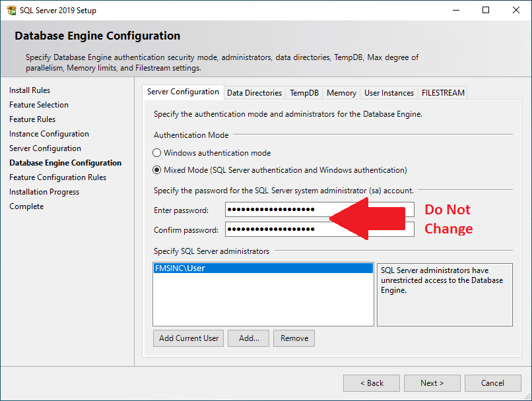Click the Add button to add administrators
The image size is (532, 401).
point(248,338)
